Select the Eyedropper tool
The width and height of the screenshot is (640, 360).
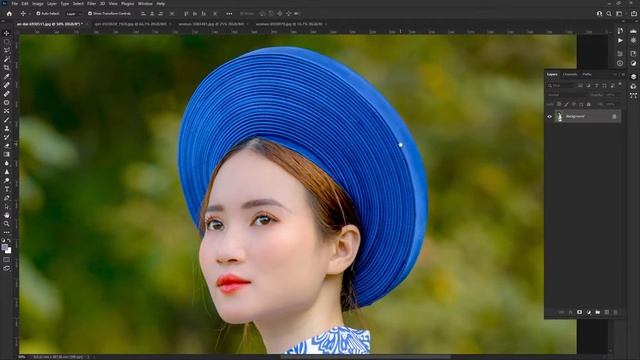tap(7, 76)
